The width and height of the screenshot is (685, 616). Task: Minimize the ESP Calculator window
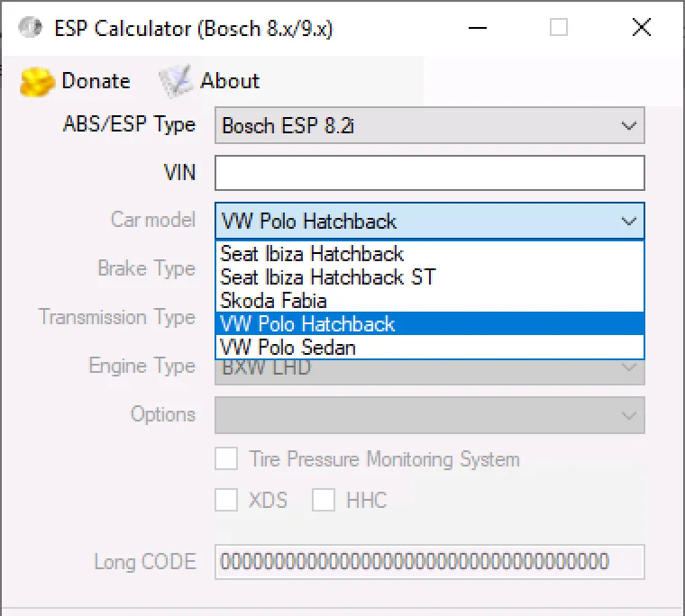[x=478, y=28]
